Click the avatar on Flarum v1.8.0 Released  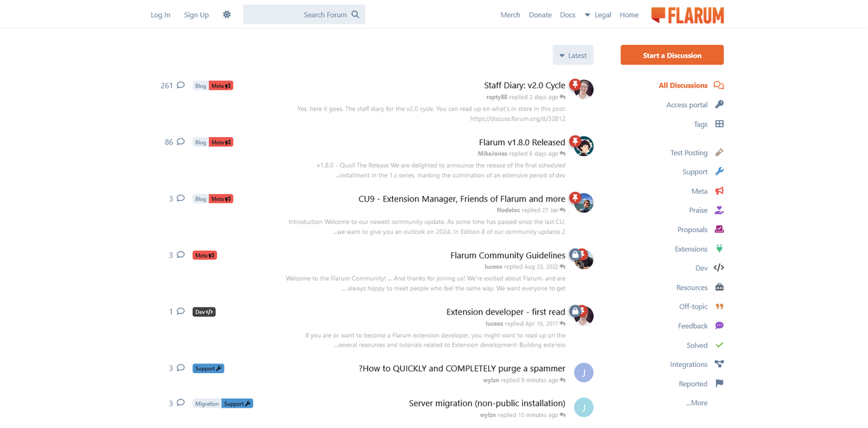(584, 146)
